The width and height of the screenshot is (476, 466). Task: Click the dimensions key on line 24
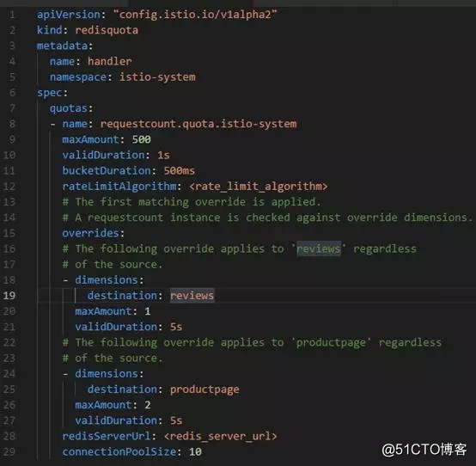tap(107, 374)
